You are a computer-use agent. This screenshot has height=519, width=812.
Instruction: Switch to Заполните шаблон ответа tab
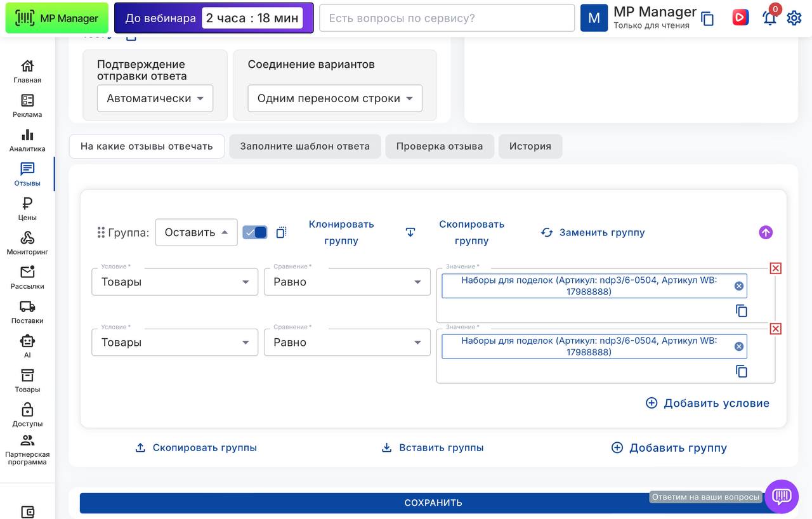pos(304,146)
